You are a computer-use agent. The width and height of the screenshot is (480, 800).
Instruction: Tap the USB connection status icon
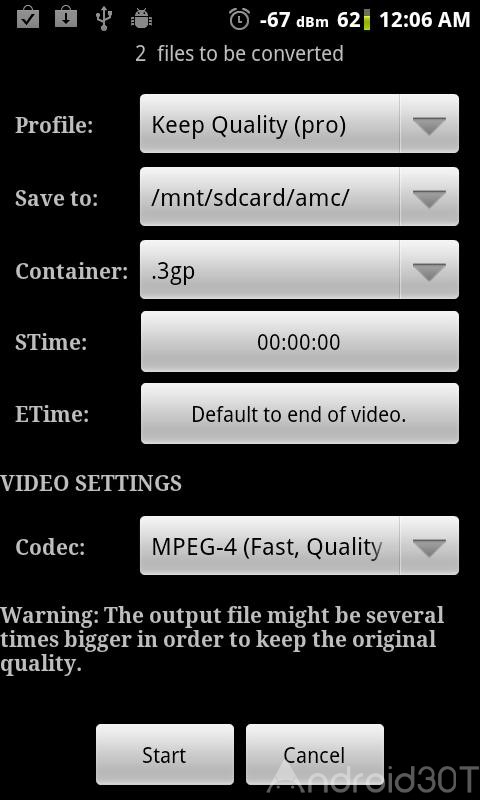[x=104, y=19]
